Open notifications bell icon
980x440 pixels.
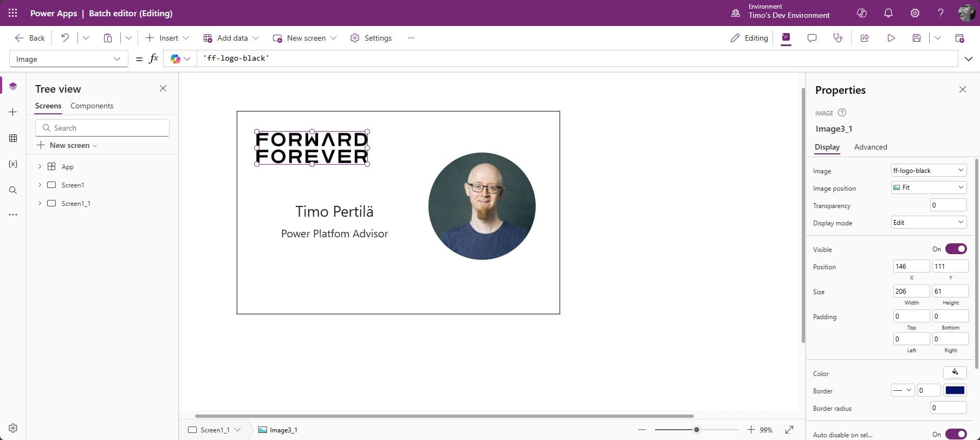pos(888,13)
